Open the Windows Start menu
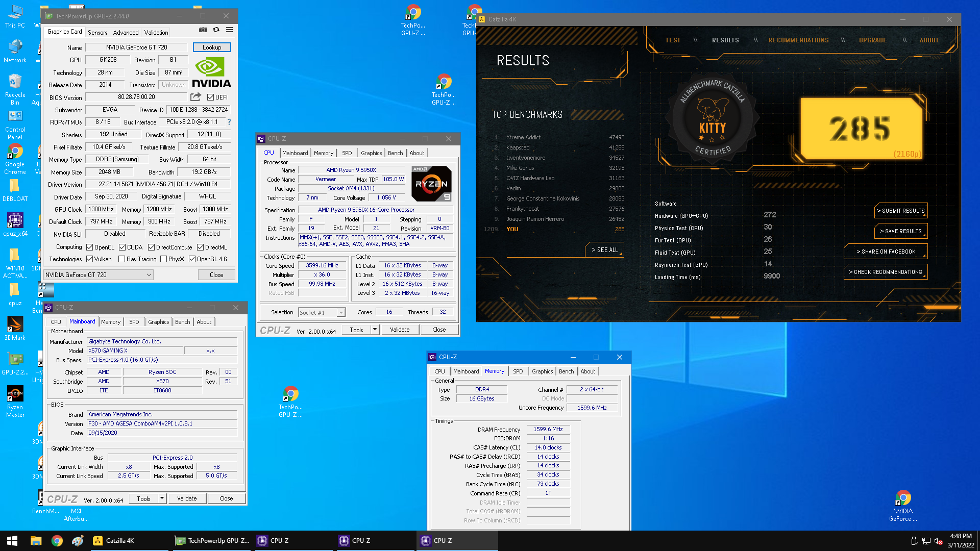Viewport: 980px width, 551px height. pos(12,541)
